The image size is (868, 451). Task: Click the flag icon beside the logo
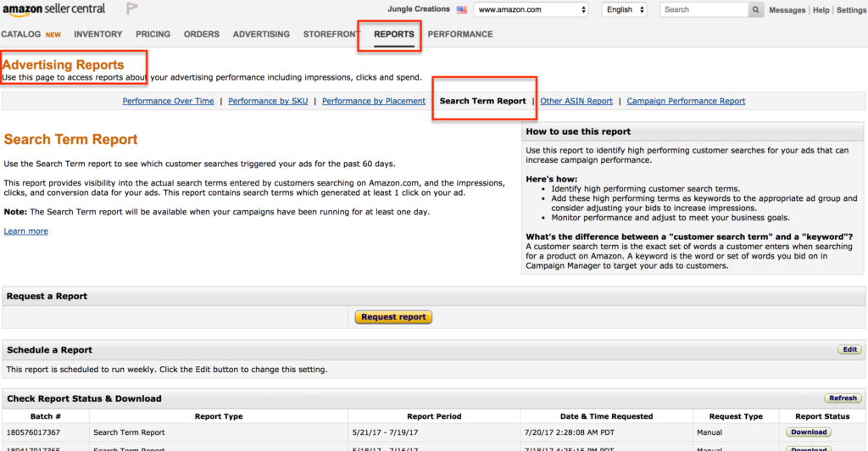click(x=132, y=9)
